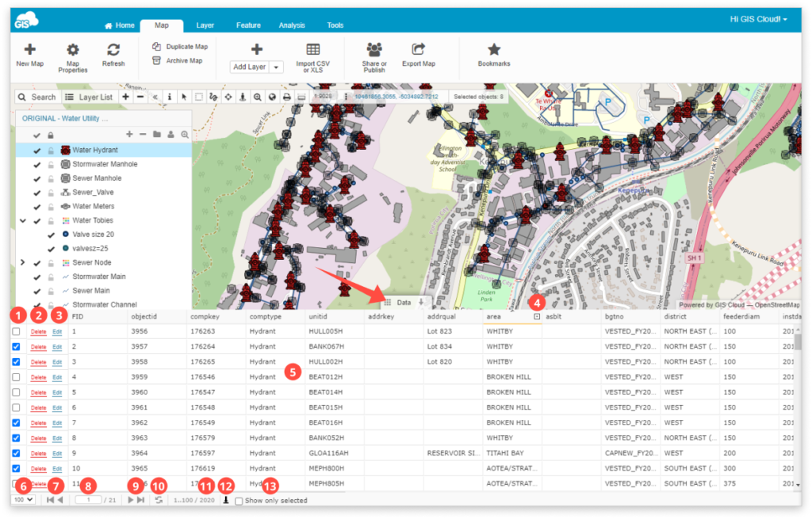This screenshot has height=519, width=812.
Task: Click the New Map plus icon
Action: (30, 50)
